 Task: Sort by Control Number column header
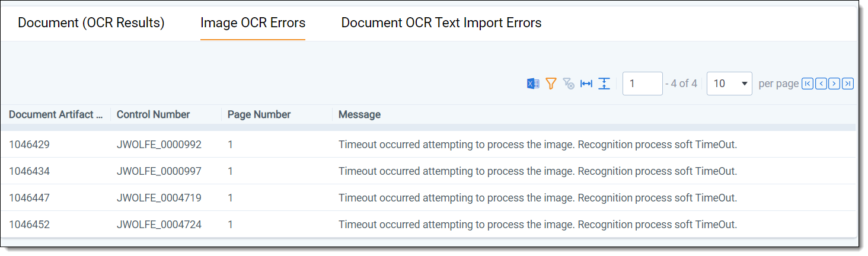[153, 115]
